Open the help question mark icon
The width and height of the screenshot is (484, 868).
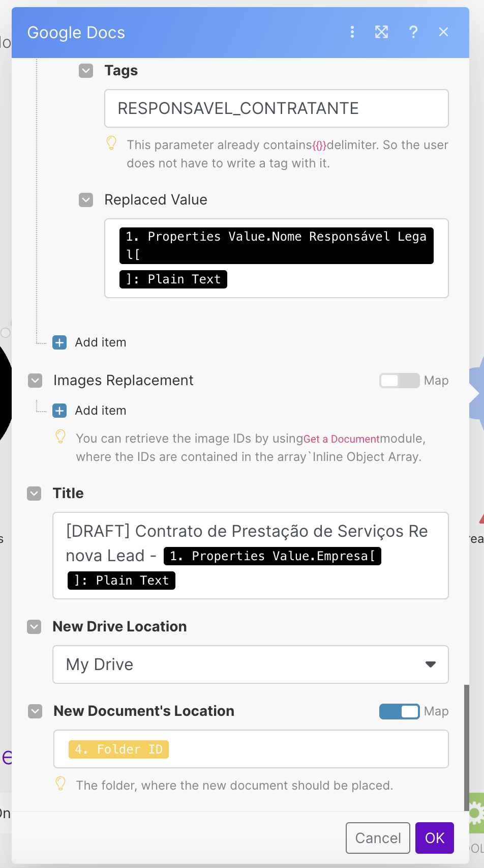coord(413,32)
